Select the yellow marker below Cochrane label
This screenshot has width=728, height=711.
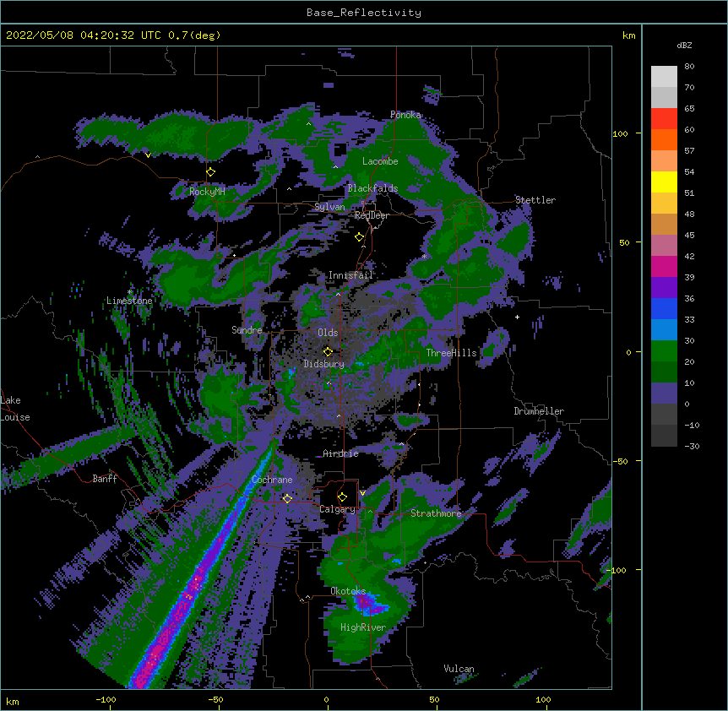[287, 499]
